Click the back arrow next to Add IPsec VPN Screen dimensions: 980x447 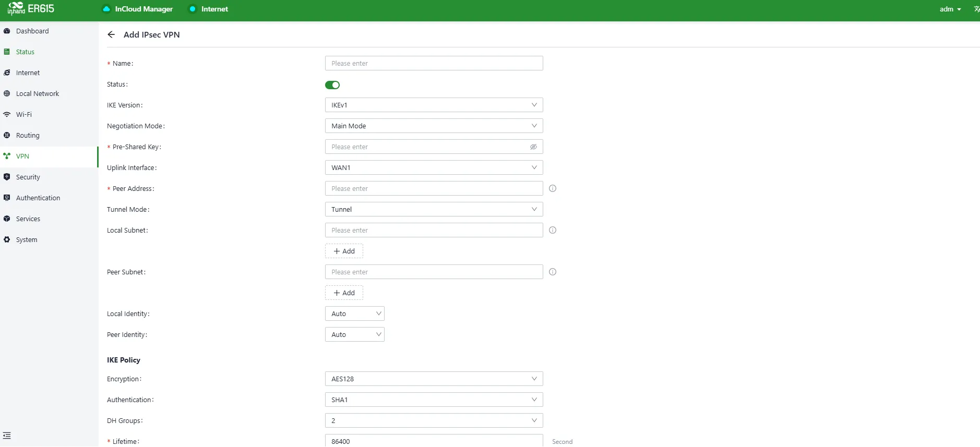[x=111, y=34]
